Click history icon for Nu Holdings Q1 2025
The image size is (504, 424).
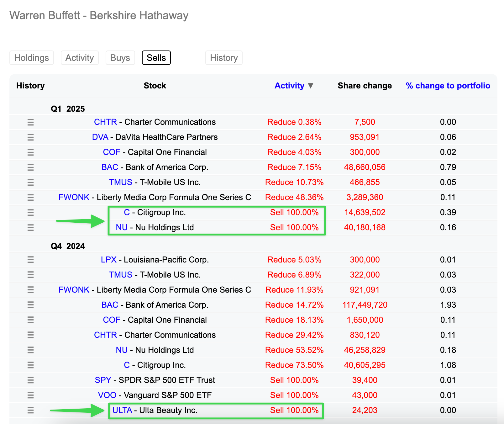point(30,228)
